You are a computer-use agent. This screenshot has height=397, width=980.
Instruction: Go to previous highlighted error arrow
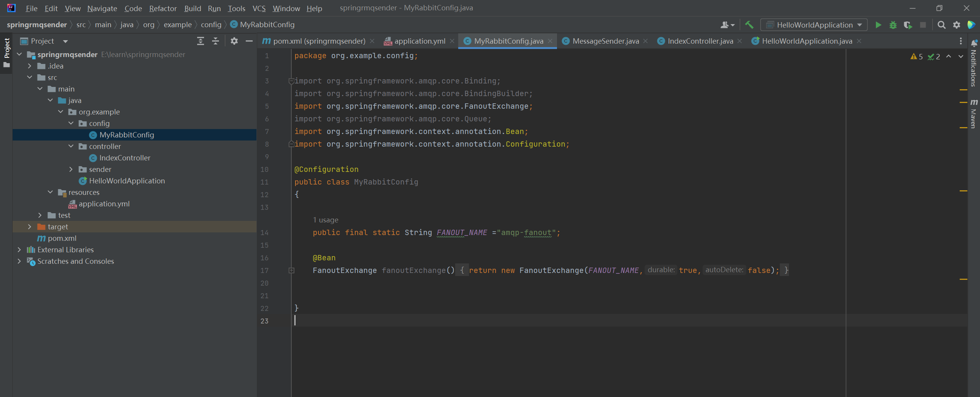click(x=949, y=57)
